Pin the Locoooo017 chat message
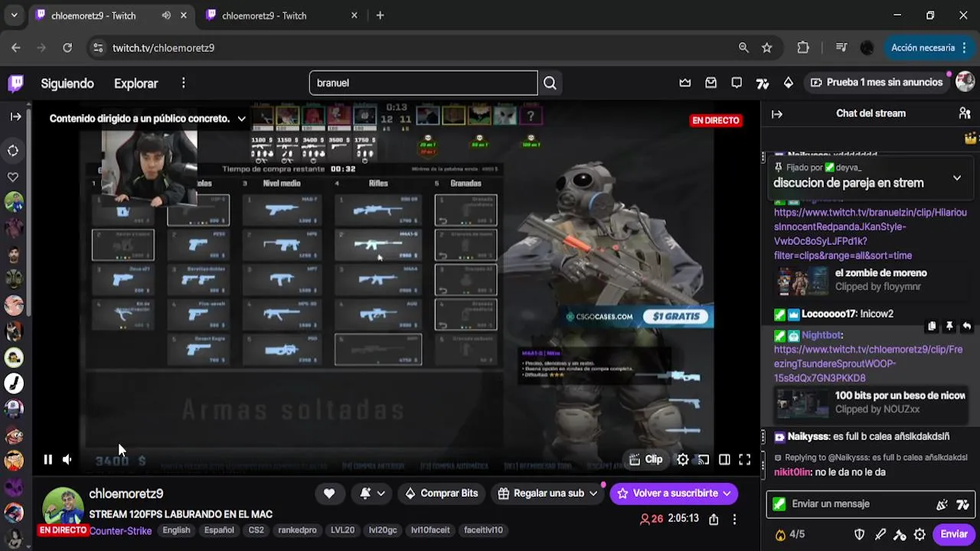 pos(949,326)
